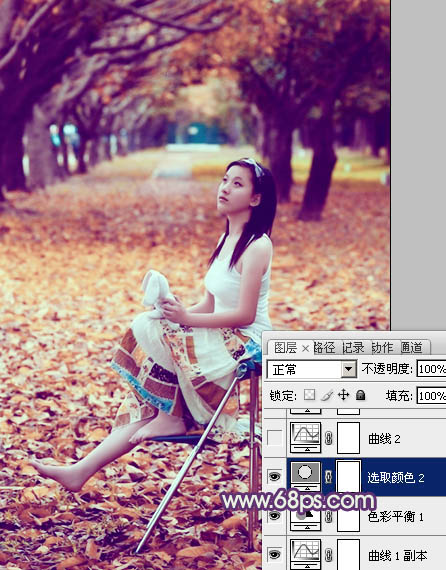Select the 色彩平衡 1 layer name

click(396, 516)
